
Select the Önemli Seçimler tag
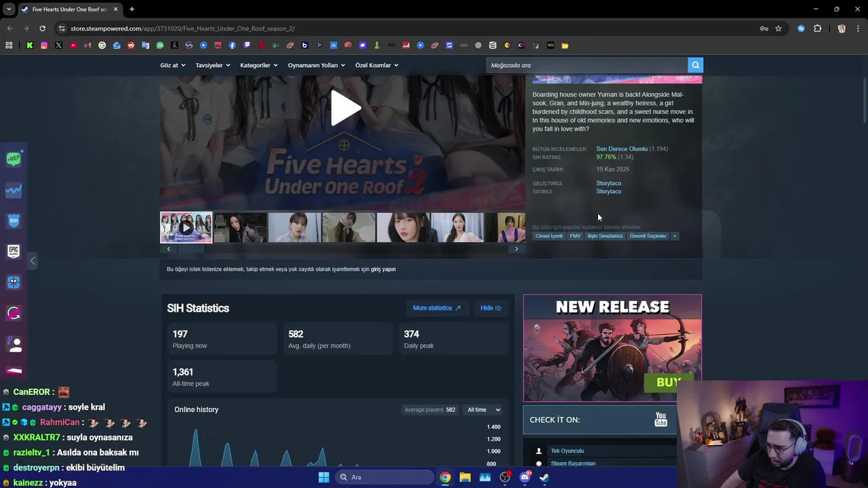tap(648, 236)
